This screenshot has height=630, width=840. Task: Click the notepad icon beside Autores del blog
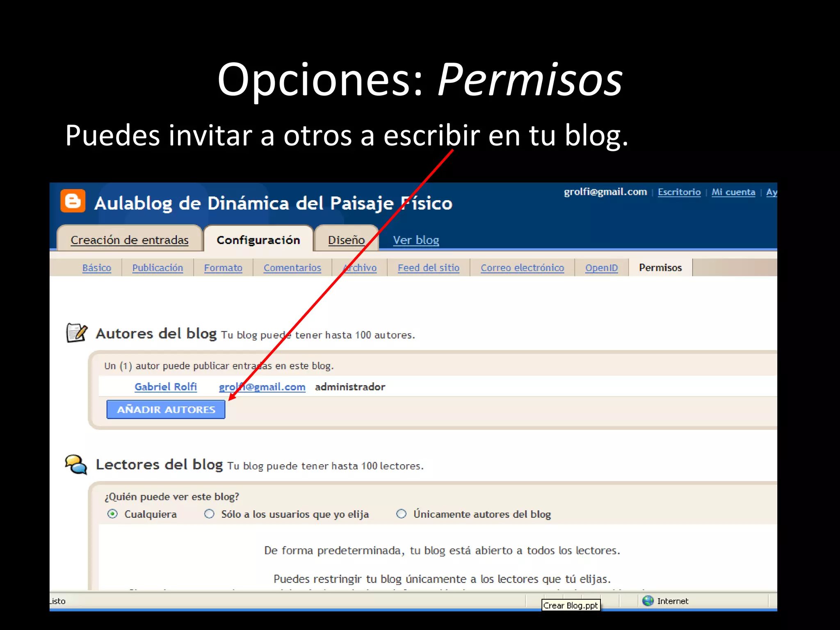pos(77,333)
